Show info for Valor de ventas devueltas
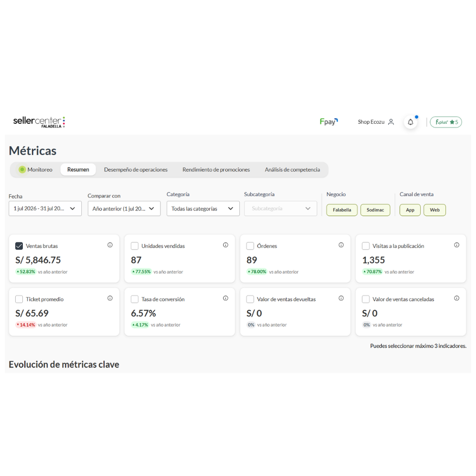The height and width of the screenshot is (476, 476). [x=341, y=298]
